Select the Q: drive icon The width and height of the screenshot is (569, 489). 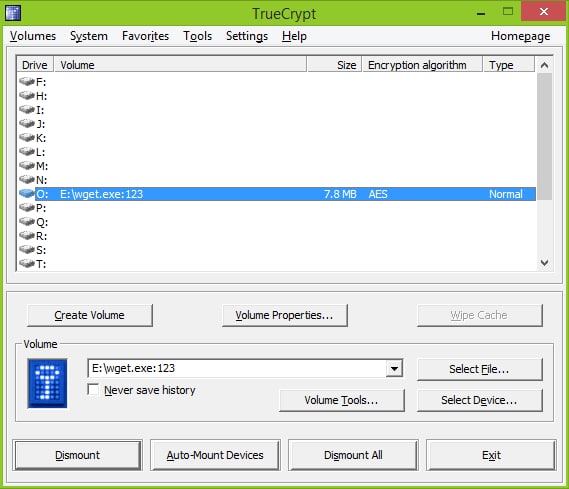tap(26, 222)
